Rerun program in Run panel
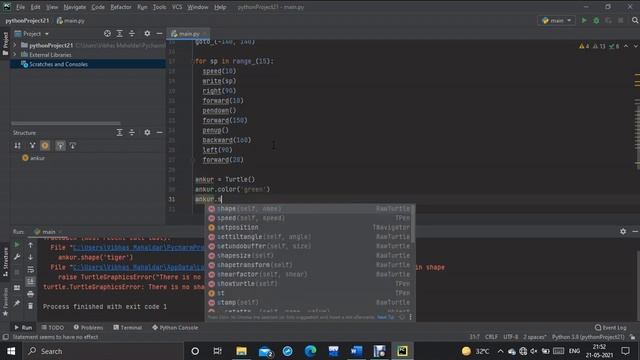The image size is (640, 360). click(17, 245)
